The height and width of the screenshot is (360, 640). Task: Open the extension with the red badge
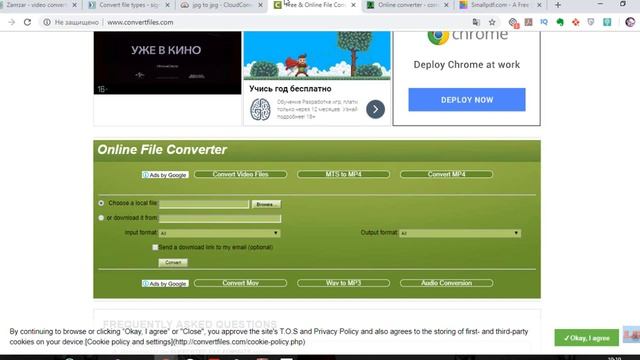513,23
